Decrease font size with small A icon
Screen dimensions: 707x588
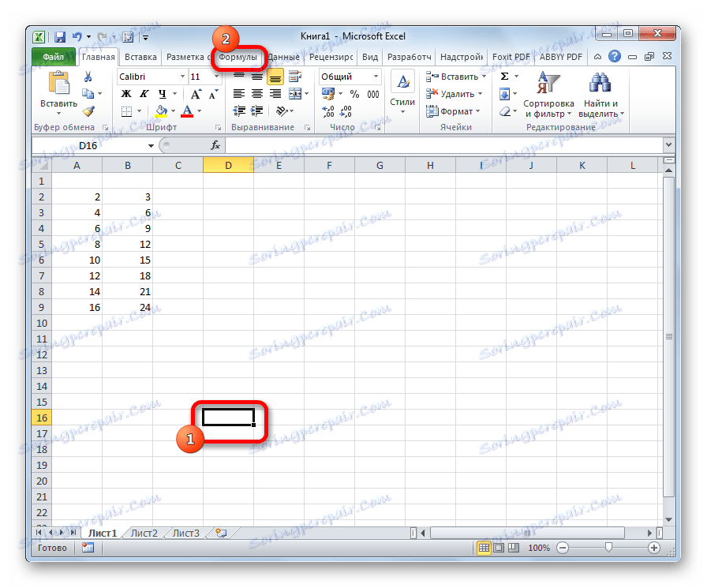[213, 94]
